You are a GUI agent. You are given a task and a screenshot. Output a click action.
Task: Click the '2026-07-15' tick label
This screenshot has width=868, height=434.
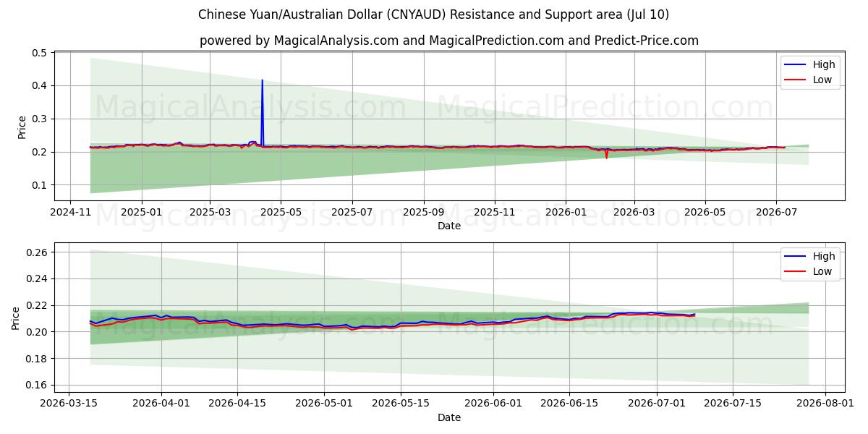(731, 404)
